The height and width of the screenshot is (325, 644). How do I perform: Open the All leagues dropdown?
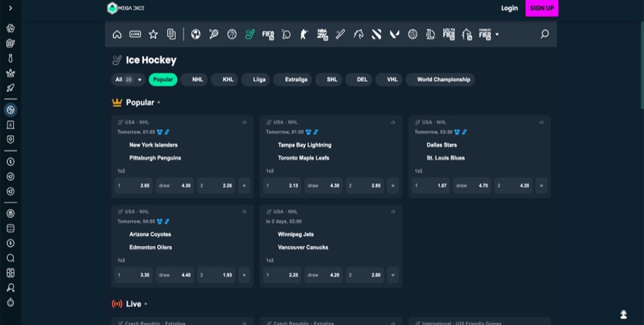click(128, 79)
